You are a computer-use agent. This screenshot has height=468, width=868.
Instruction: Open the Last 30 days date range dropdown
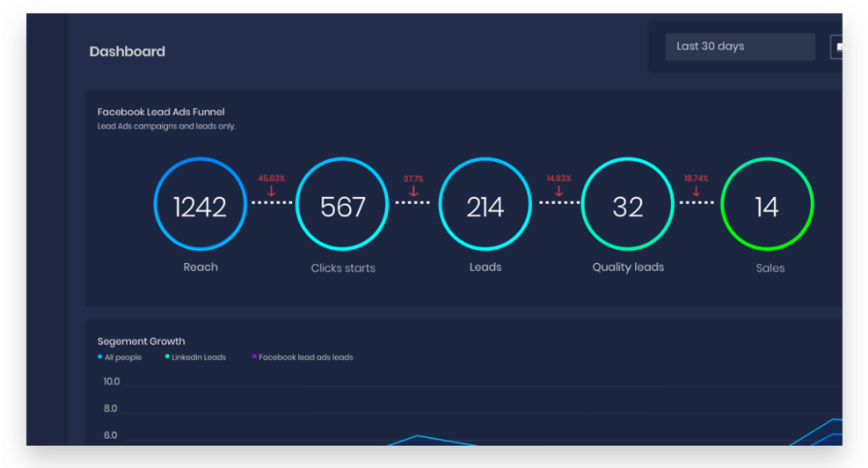pos(739,47)
